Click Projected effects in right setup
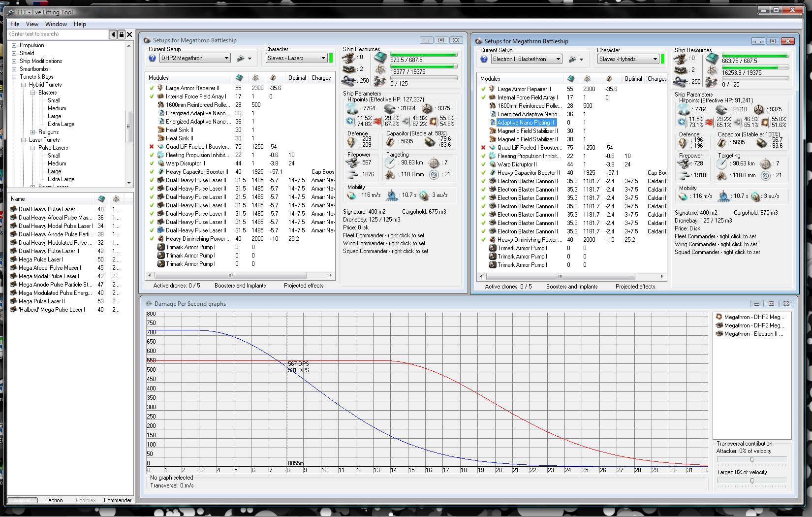812x517 pixels. [635, 287]
